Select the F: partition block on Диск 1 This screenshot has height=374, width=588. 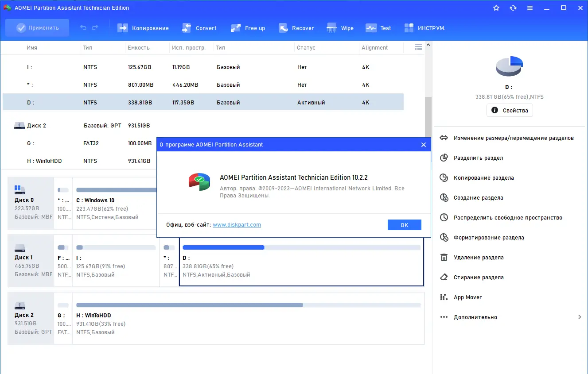(63, 261)
